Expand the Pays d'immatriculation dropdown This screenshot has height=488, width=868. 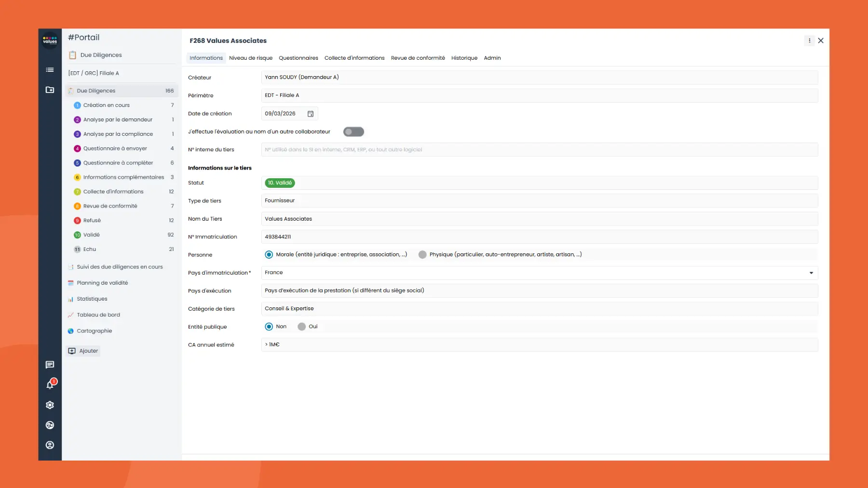coord(811,272)
